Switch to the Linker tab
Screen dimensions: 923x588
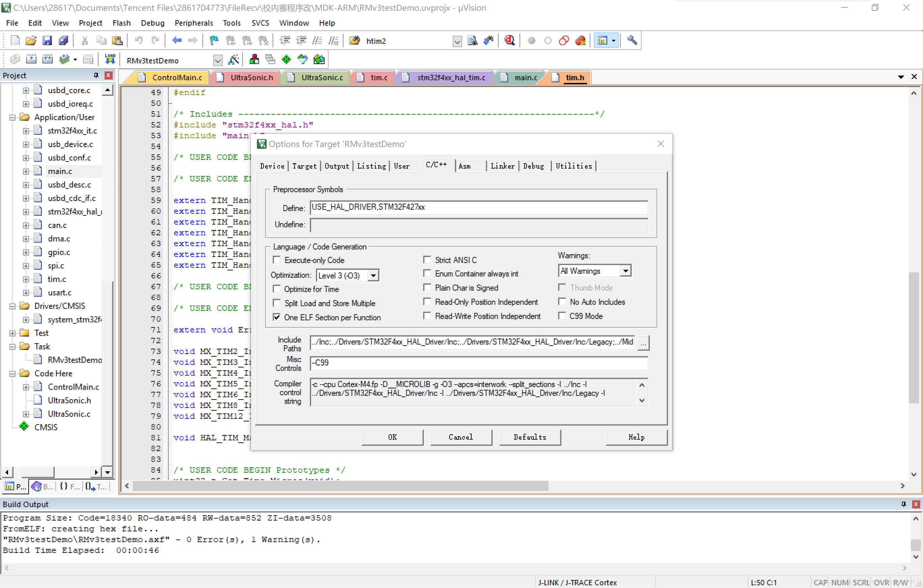(x=502, y=166)
